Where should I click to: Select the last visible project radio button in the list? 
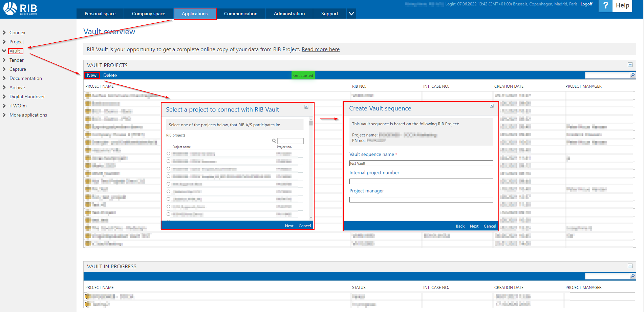pyautogui.click(x=168, y=214)
